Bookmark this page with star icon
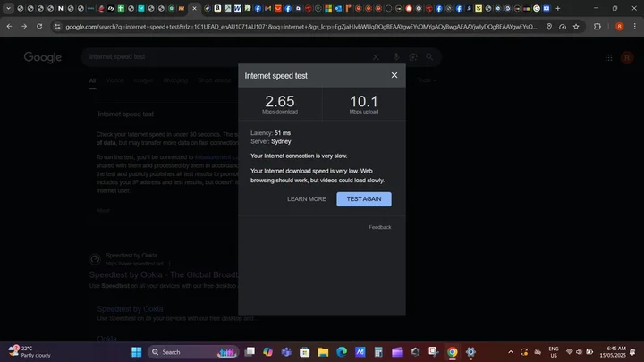 tap(576, 27)
